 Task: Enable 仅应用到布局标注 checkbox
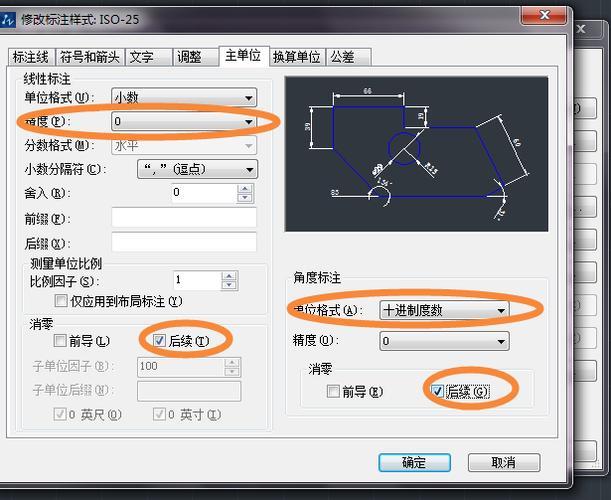pos(61,300)
